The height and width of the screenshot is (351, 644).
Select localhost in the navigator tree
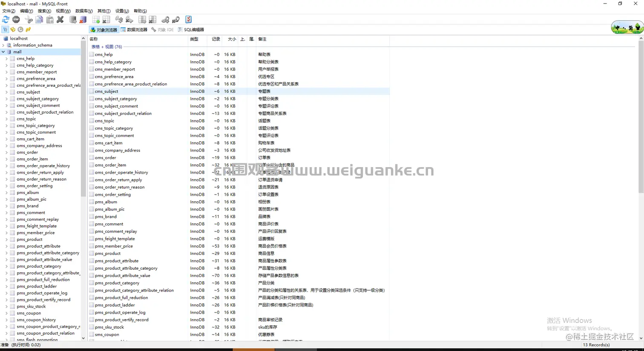19,38
